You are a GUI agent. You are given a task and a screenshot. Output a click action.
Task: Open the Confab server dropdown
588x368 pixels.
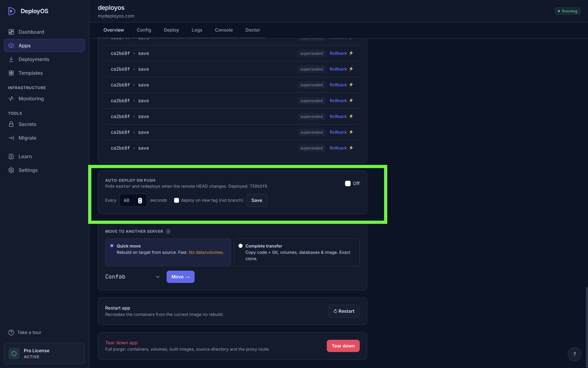point(133,277)
